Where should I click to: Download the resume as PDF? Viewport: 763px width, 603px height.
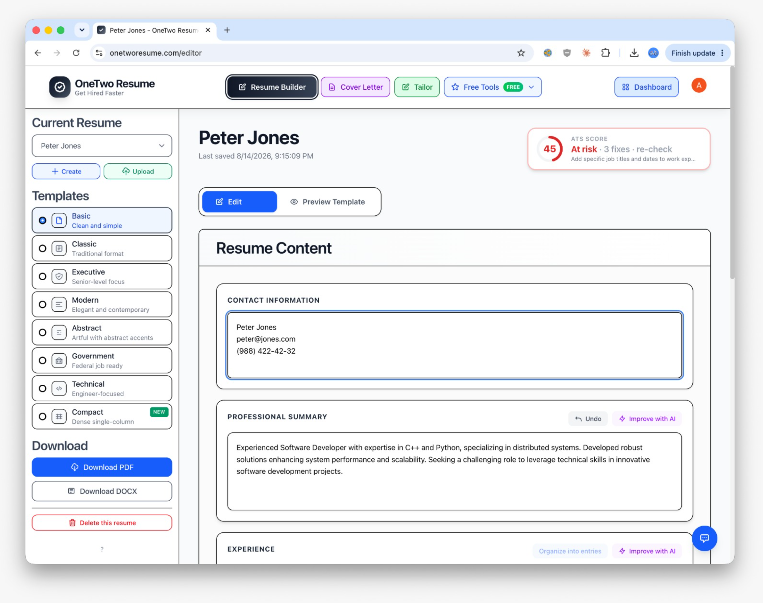pyautogui.click(x=102, y=467)
